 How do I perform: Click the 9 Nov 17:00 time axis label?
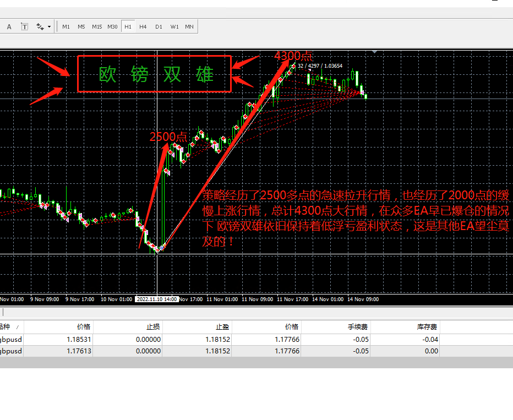(x=80, y=299)
